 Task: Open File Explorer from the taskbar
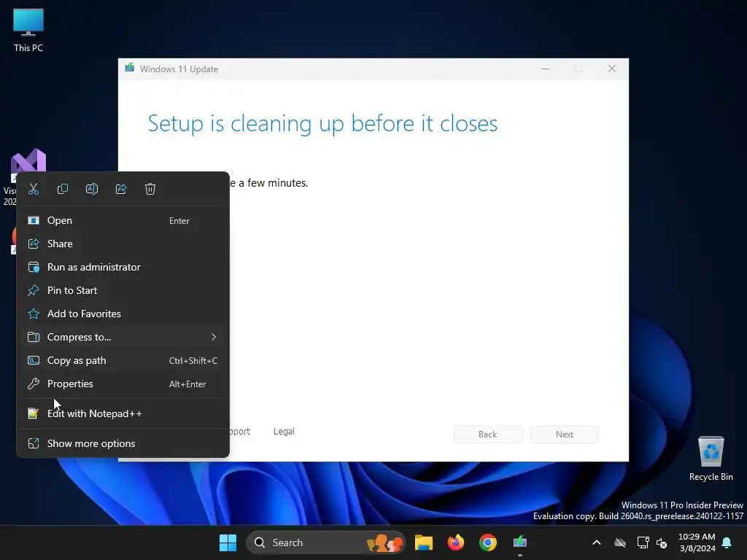pyautogui.click(x=424, y=542)
